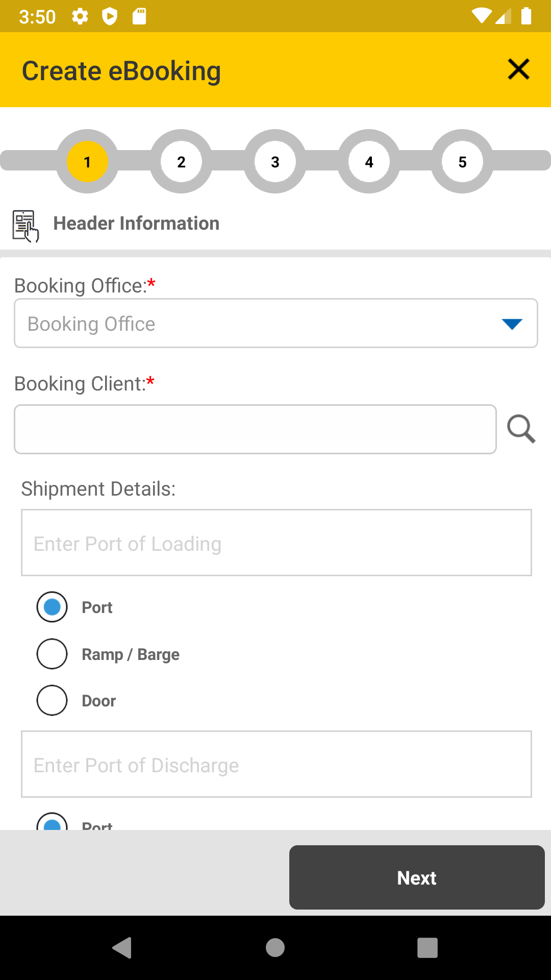This screenshot has height=980, width=551.
Task: Go to step 2 in the progress bar
Action: point(181,162)
